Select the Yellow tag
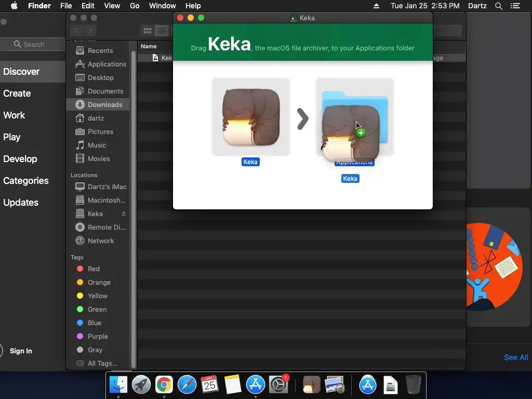 (92, 296)
